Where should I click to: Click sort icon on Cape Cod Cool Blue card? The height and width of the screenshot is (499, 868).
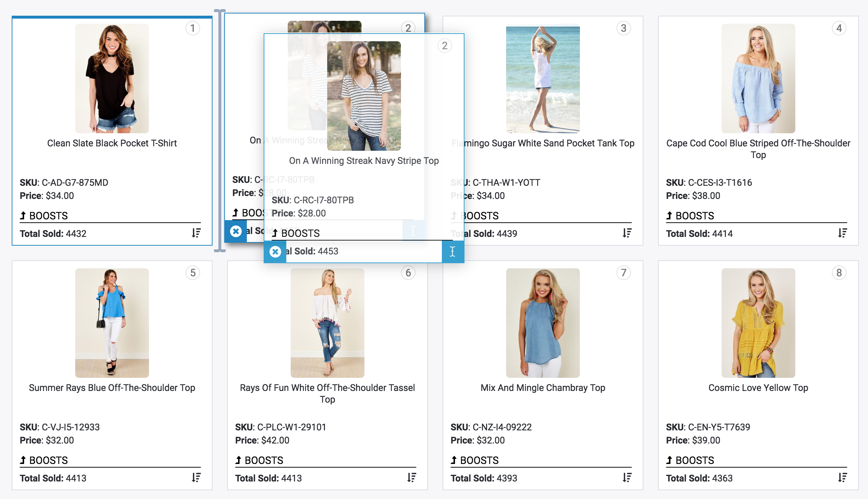pos(842,233)
